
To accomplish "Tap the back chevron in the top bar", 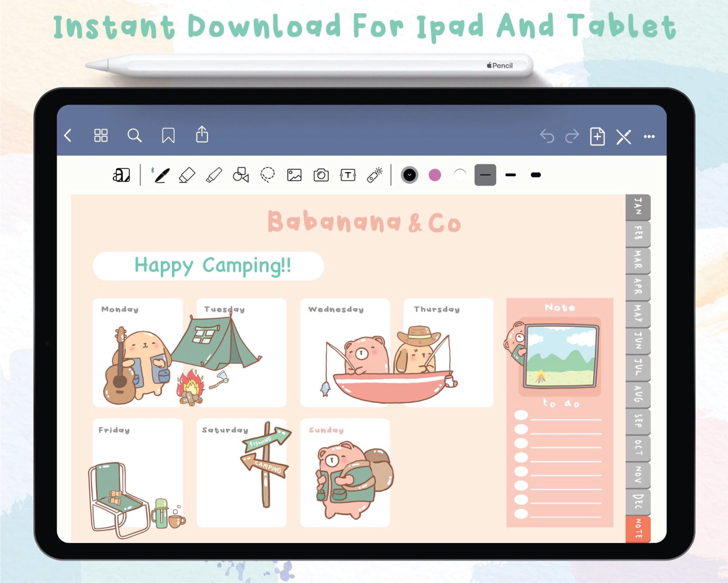I will coord(68,136).
